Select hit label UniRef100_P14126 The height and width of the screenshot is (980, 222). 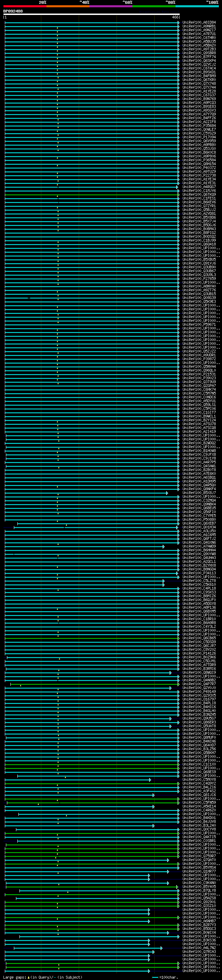(x=199, y=653)
